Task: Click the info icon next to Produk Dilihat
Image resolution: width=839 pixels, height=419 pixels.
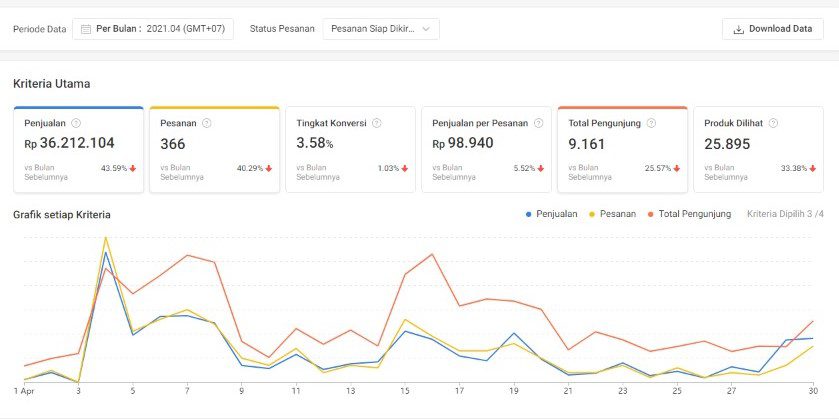Action: click(x=773, y=123)
